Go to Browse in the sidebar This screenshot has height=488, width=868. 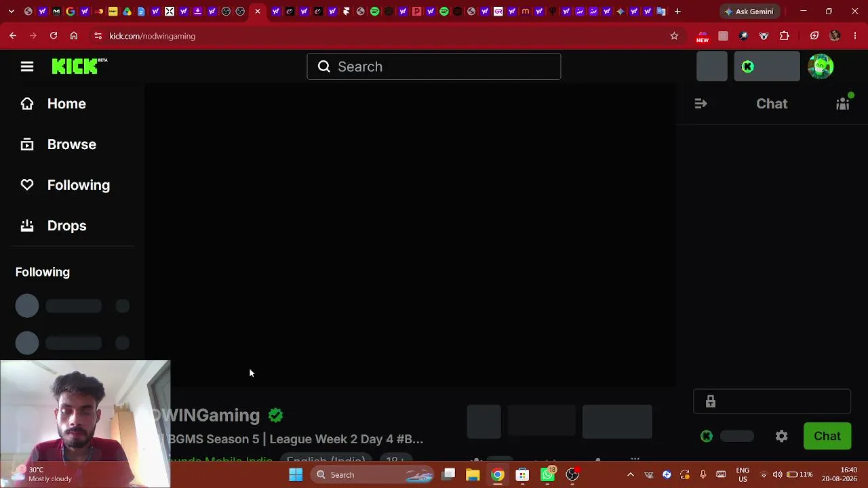(x=71, y=144)
